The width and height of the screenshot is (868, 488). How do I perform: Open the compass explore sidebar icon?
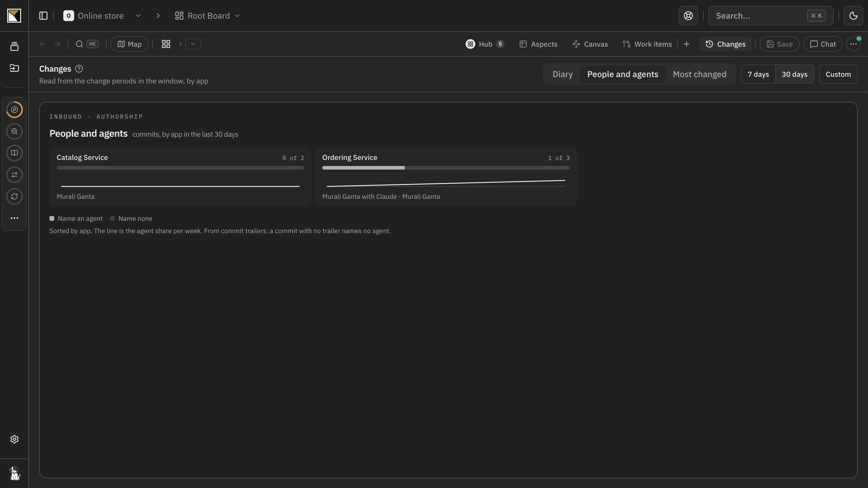tap(14, 110)
